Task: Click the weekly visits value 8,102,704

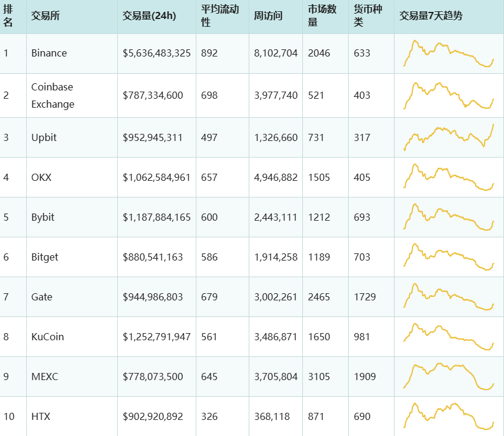Action: coord(276,53)
